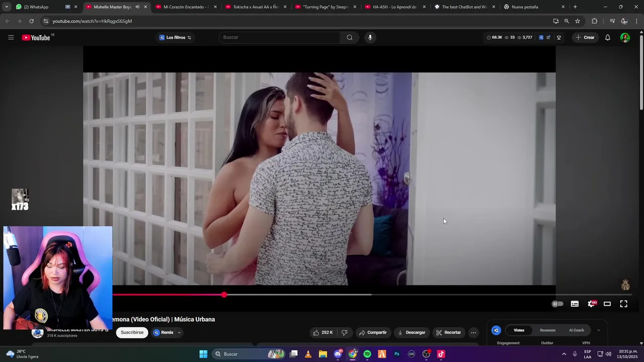Click the blue vidIQ icon in top bar
Image resolution: width=644 pixels, height=362 pixels.
coord(541,37)
